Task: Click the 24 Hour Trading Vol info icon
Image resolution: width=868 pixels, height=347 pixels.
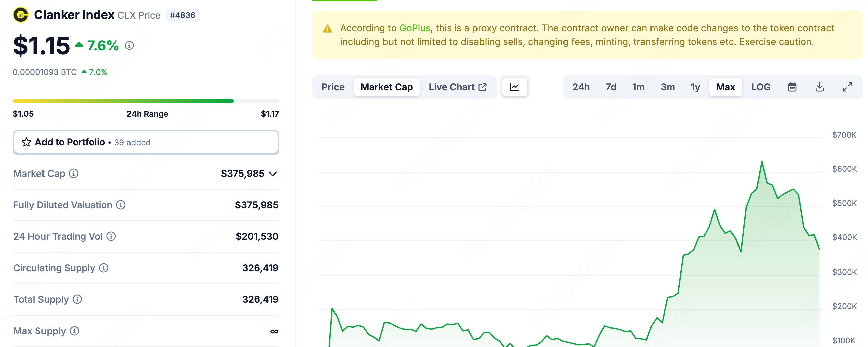Action: (x=111, y=236)
